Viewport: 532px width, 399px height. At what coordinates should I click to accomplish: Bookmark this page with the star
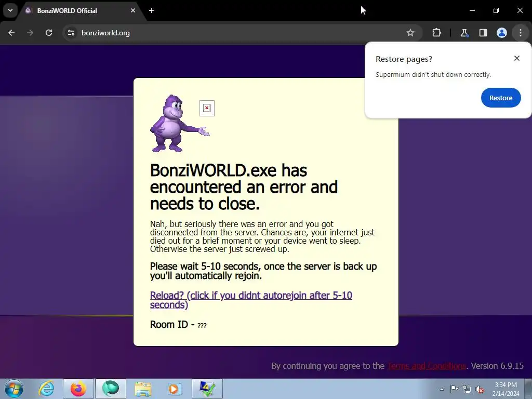coord(410,33)
